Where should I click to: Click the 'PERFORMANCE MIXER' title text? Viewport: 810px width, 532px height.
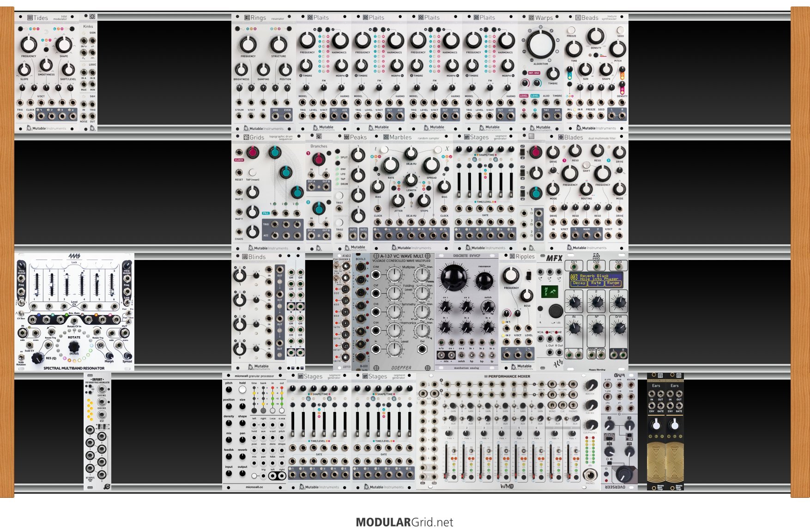click(509, 376)
